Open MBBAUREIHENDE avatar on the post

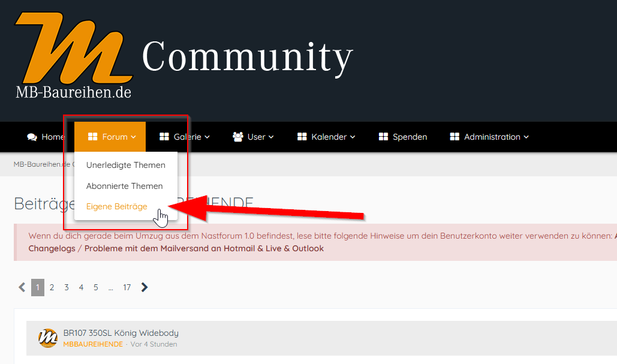48,338
